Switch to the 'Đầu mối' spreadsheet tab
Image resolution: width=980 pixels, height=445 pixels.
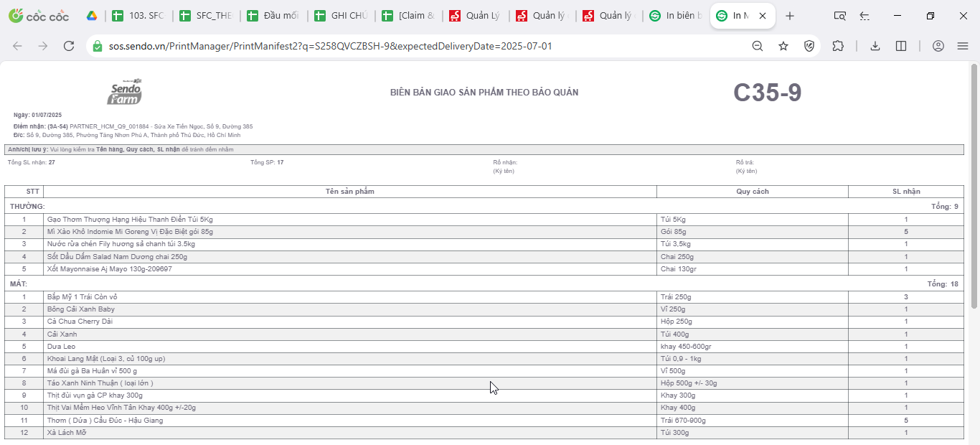273,16
